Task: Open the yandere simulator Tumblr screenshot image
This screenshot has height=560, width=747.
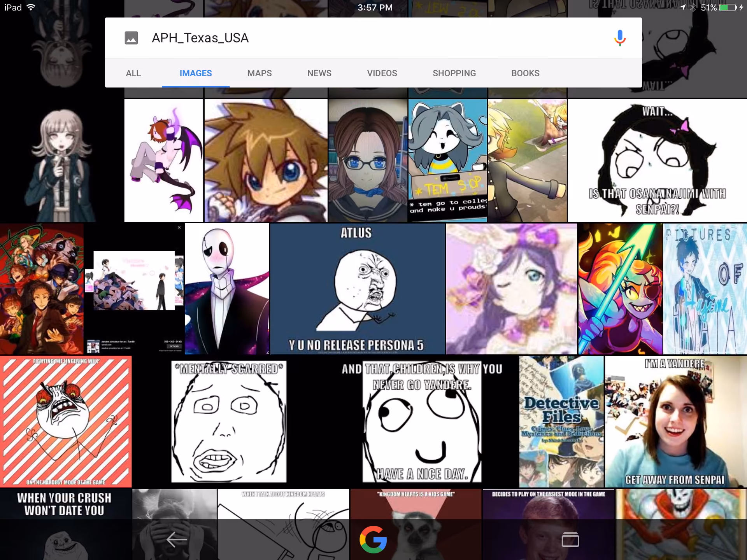Action: point(134,289)
